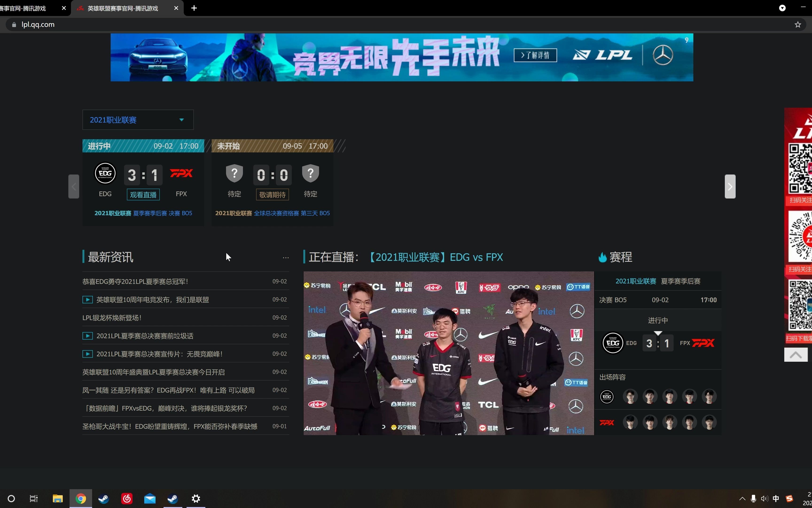The width and height of the screenshot is (812, 508).
Task: Click the EDG lineup team icon
Action: click(607, 397)
